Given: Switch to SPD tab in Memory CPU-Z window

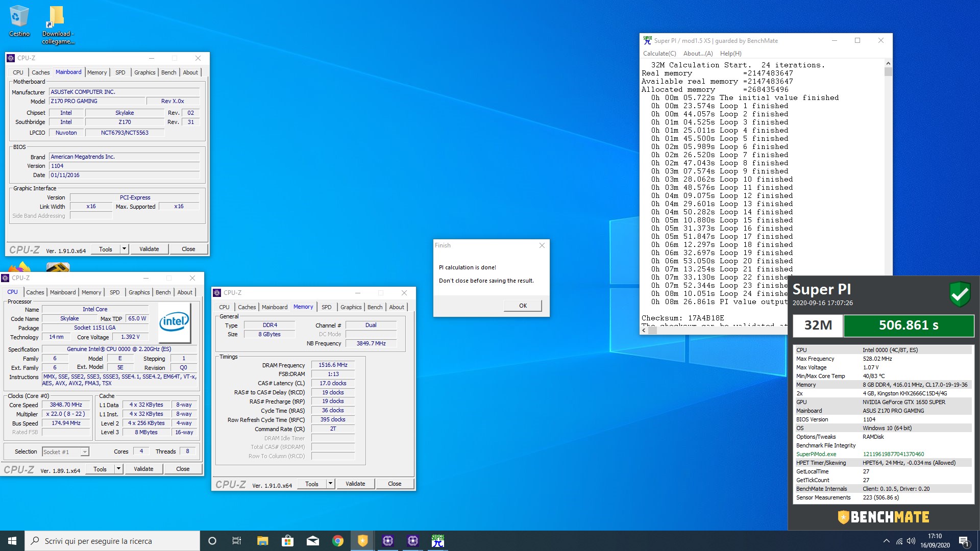Looking at the screenshot, I should 327,307.
